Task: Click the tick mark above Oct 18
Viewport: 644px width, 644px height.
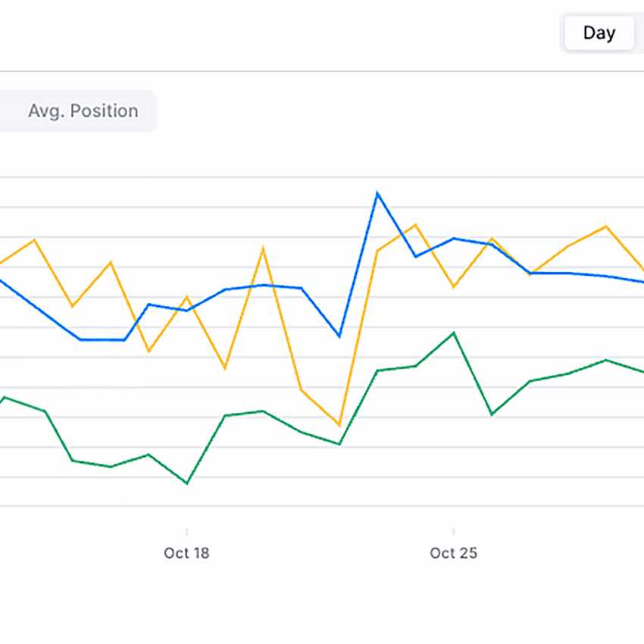Action: point(186,531)
